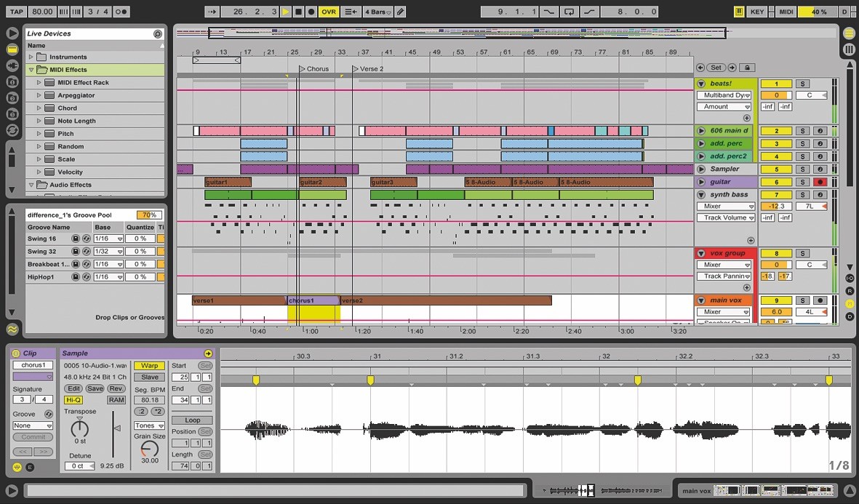Reverse the sample with Rev. button
This screenshot has width=859, height=504.
(x=116, y=388)
